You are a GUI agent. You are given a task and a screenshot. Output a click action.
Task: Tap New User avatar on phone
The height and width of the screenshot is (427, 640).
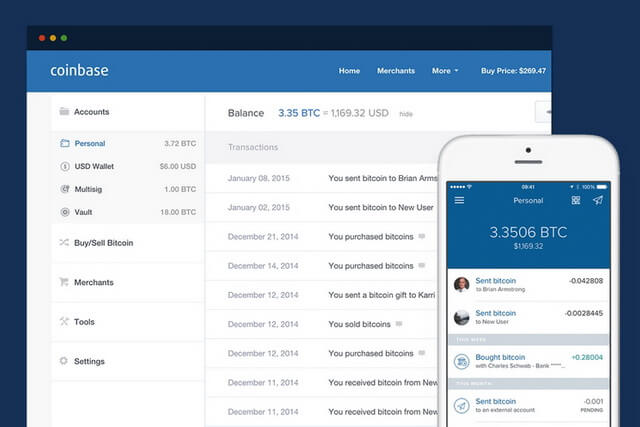[462, 317]
